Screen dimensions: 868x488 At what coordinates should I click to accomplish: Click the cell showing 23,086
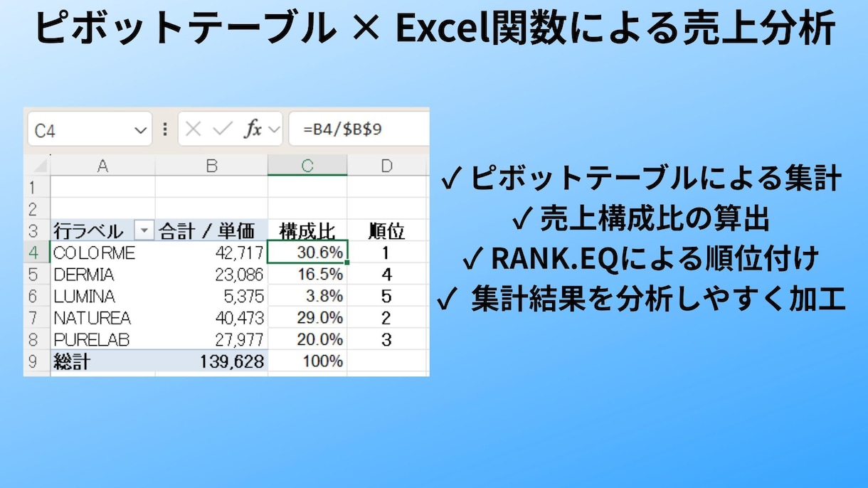pyautogui.click(x=211, y=275)
